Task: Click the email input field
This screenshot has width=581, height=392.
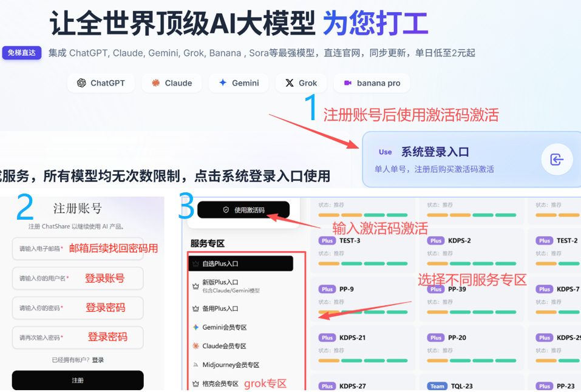Action: 78,249
